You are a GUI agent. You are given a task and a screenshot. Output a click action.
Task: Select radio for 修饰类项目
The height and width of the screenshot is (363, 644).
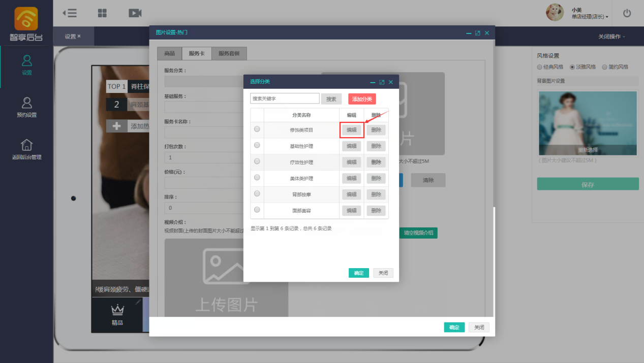point(257,129)
